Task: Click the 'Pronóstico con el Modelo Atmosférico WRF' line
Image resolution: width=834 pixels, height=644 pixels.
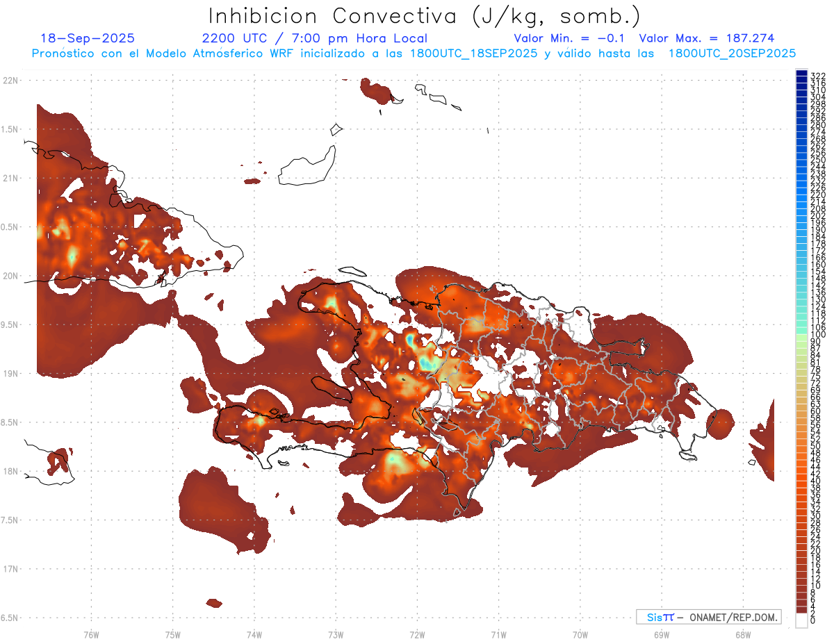Action: click(414, 53)
